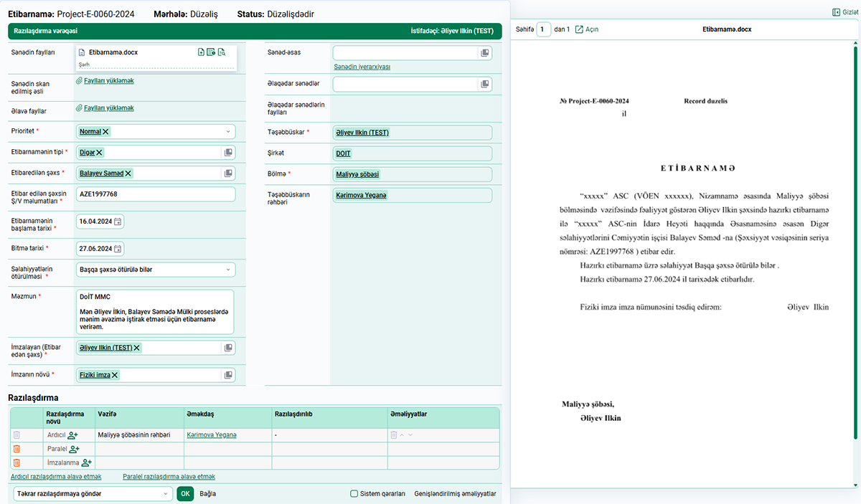Move Karimova row down in Əməliyyatlar
This screenshot has height=504, width=861.
pos(410,435)
